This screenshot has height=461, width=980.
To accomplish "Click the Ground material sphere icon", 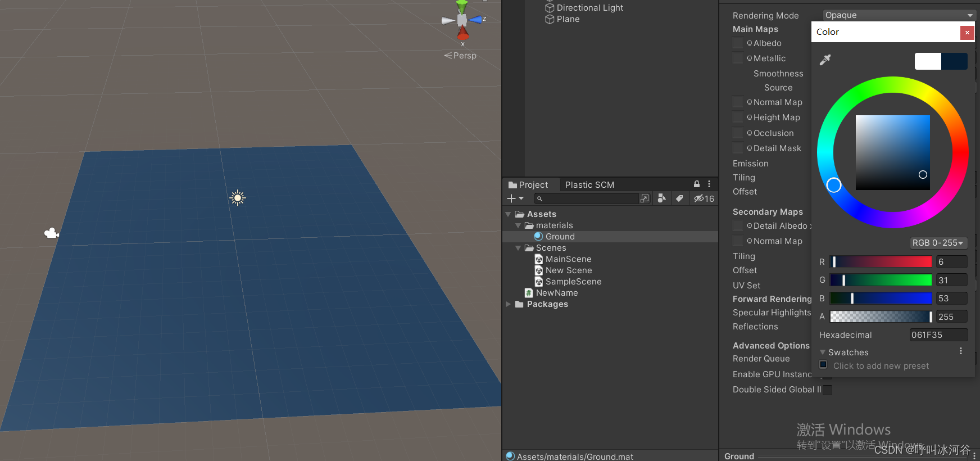I will (538, 237).
